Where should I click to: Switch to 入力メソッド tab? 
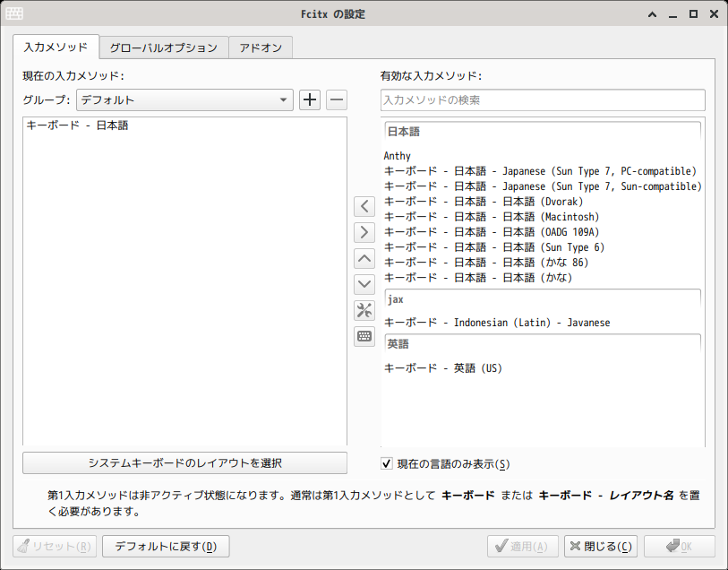tap(56, 47)
